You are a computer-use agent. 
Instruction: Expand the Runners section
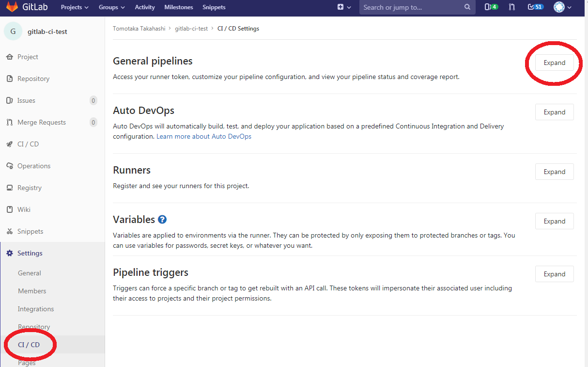click(x=554, y=172)
